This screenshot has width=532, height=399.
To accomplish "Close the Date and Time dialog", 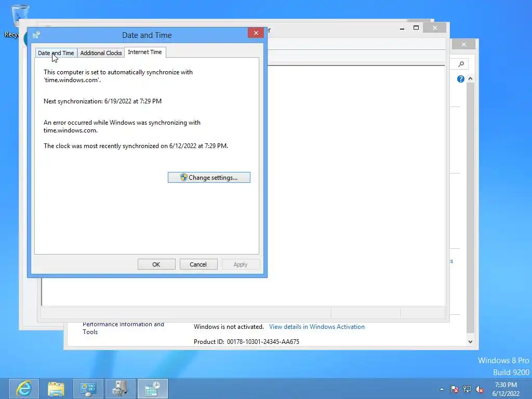I will [x=256, y=33].
